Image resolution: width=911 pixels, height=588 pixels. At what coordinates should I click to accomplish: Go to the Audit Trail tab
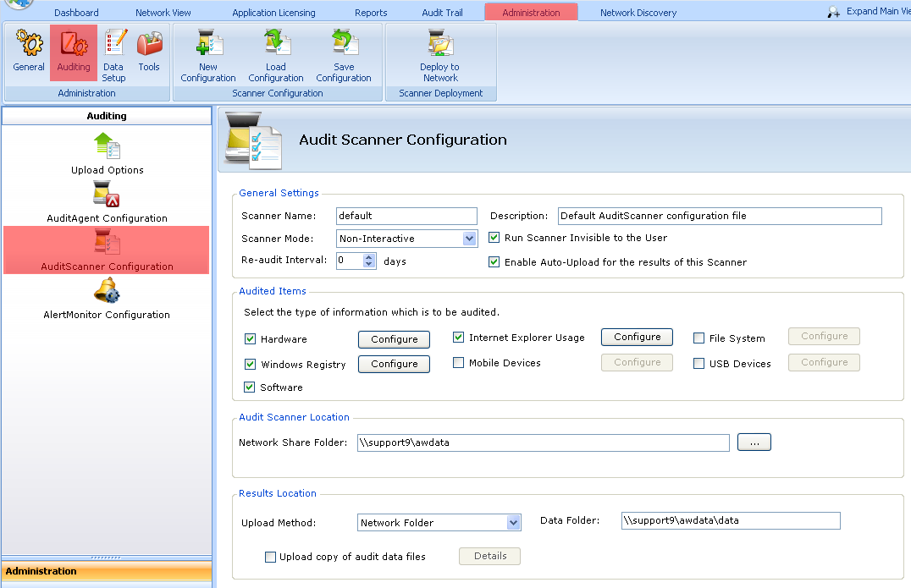tap(442, 12)
